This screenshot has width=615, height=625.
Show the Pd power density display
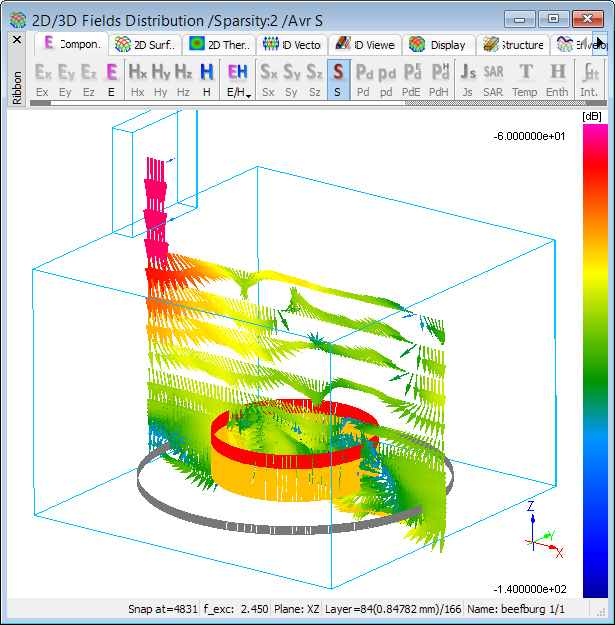point(365,79)
